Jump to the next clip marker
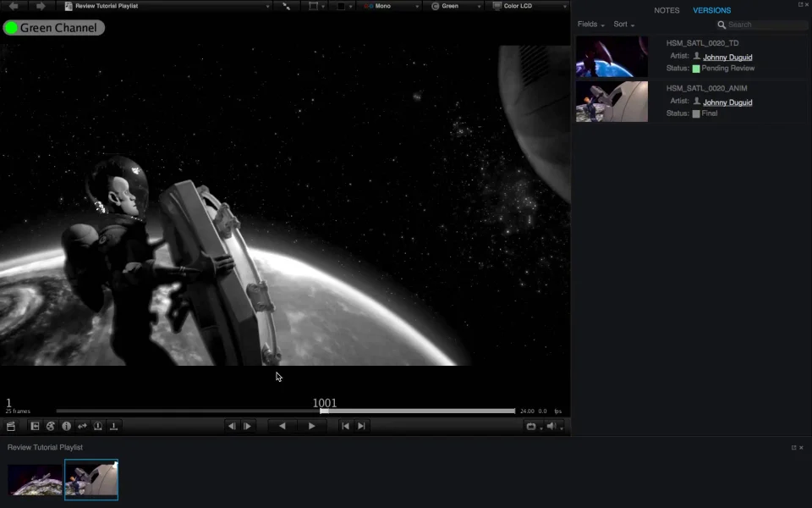Screen dimensions: 812x508 click(x=361, y=426)
